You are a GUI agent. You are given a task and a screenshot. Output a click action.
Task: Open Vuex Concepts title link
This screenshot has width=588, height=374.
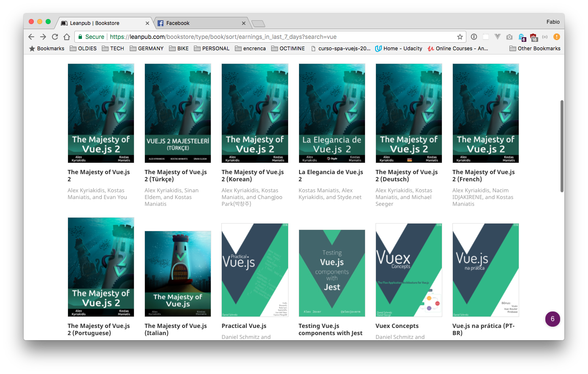(397, 326)
